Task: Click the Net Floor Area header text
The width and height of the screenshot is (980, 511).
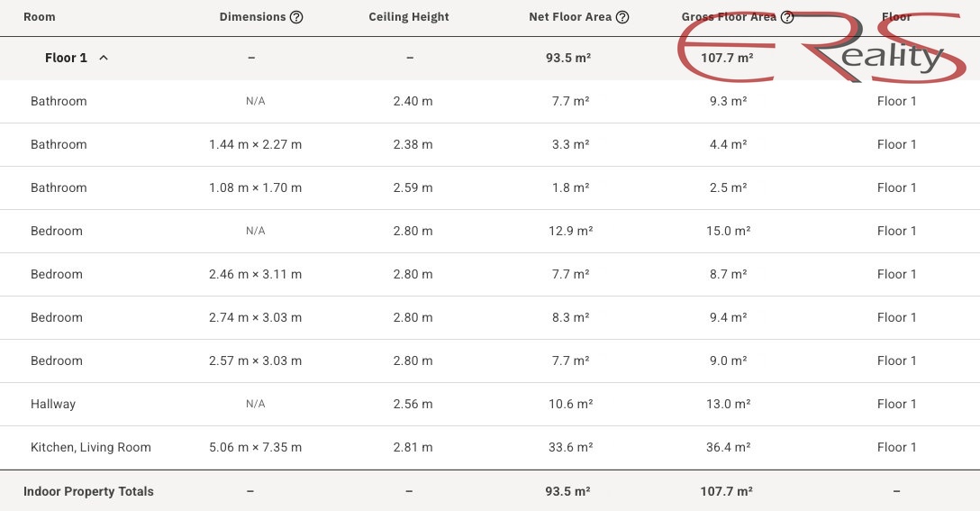Action: click(x=570, y=17)
